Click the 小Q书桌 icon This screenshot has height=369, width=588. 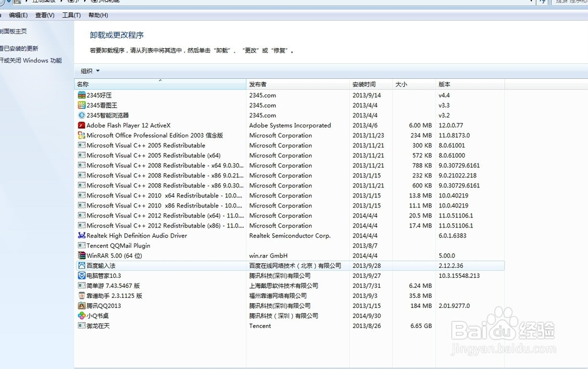pos(81,316)
